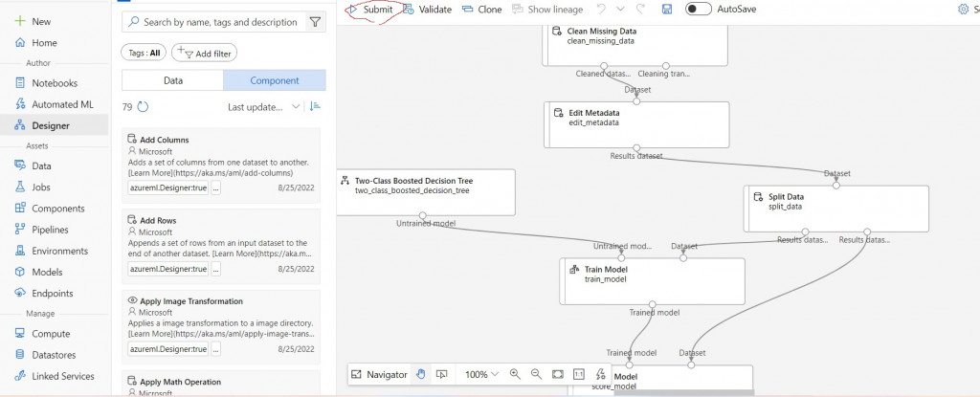The width and height of the screenshot is (980, 397).
Task: Open Endpoints in the sidebar
Action: (x=44, y=294)
